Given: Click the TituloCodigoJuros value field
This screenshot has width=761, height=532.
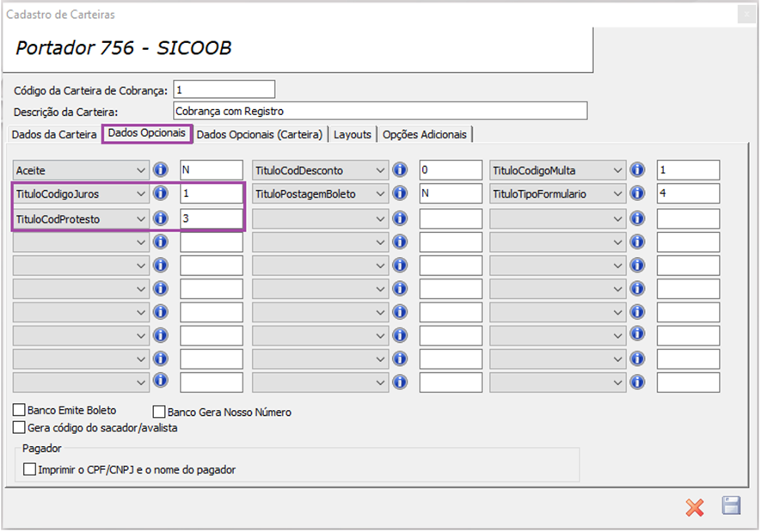Looking at the screenshot, I should (x=212, y=193).
